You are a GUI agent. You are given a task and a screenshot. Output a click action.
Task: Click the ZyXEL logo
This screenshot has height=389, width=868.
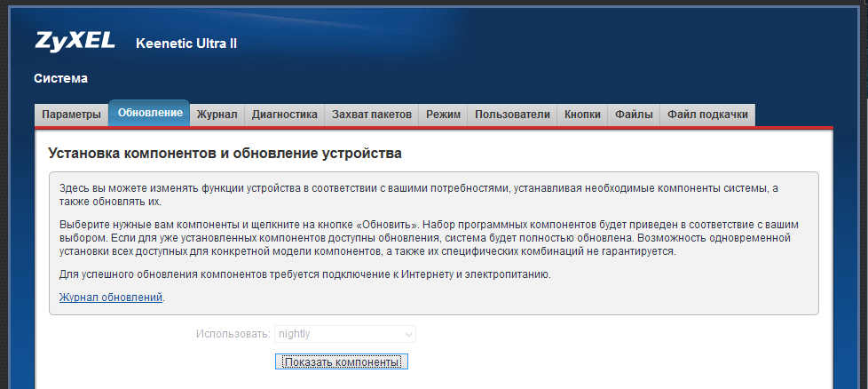pos(75,42)
